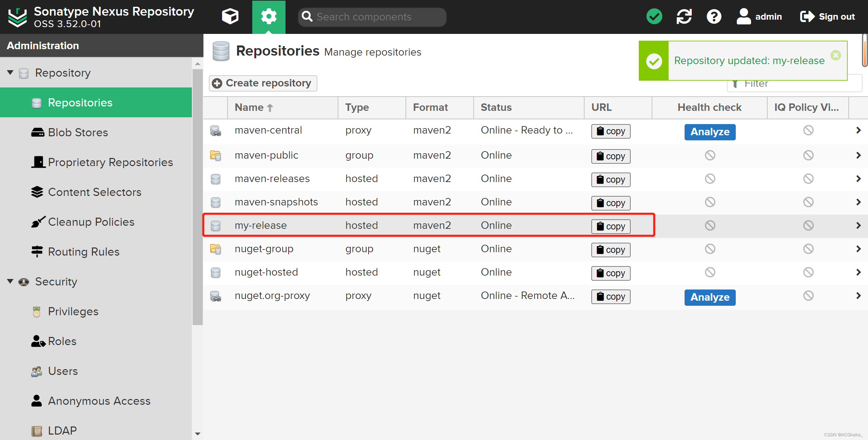The width and height of the screenshot is (868, 440).
Task: Collapse the Repository tree section
Action: (10, 73)
